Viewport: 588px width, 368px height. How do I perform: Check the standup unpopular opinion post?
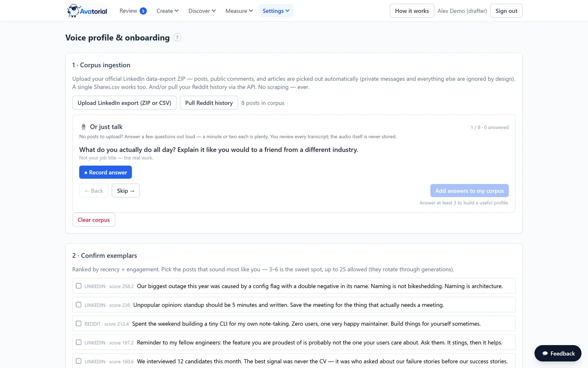[x=79, y=305]
